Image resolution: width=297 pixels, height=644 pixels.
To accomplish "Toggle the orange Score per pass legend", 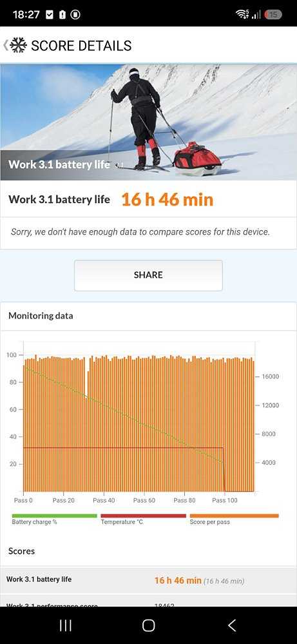I will point(235,519).
